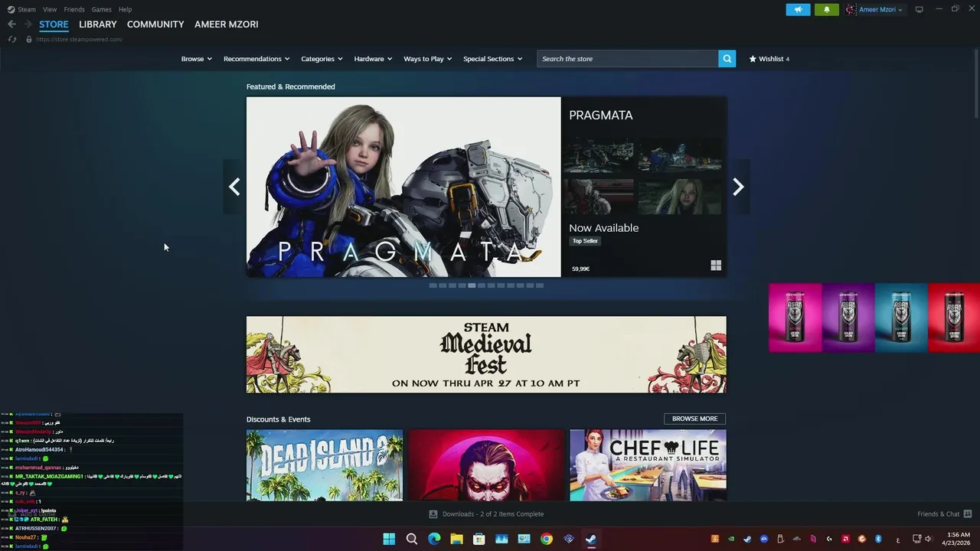Click the blue magnifier search button

727,59
